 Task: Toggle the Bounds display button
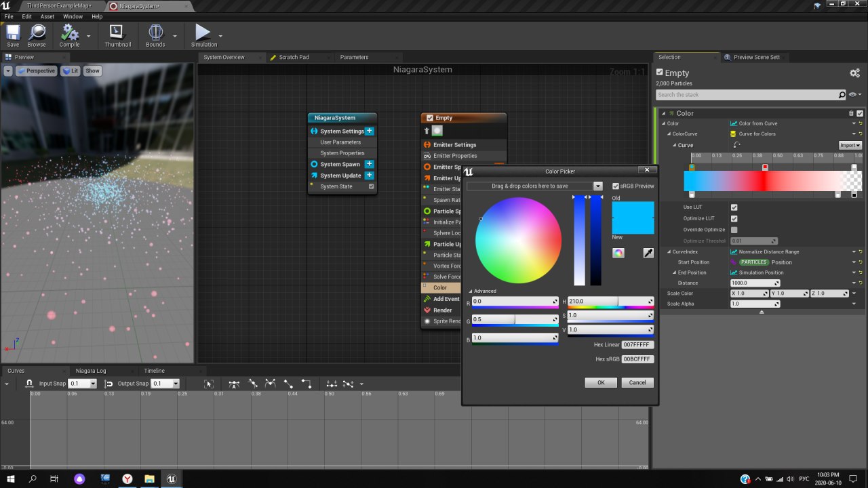pos(155,35)
